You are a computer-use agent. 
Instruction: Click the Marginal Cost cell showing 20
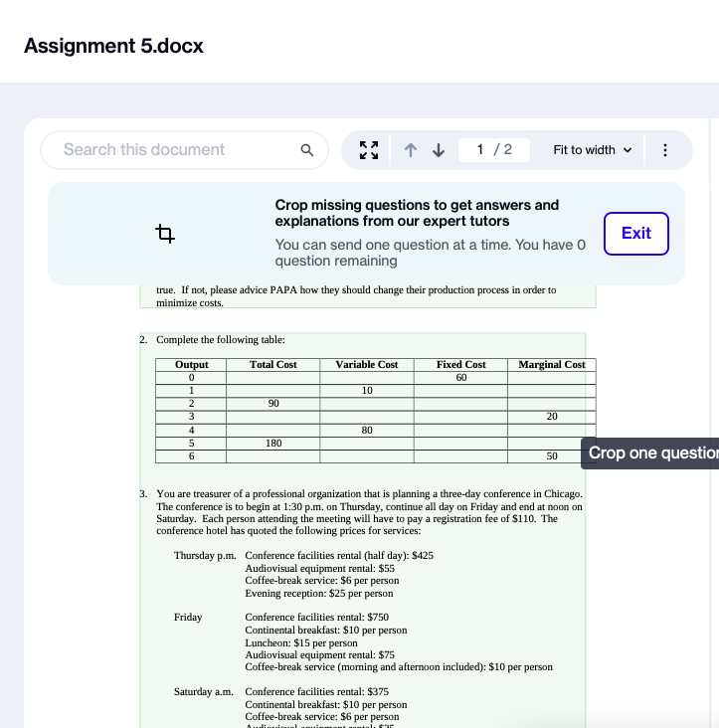(552, 417)
